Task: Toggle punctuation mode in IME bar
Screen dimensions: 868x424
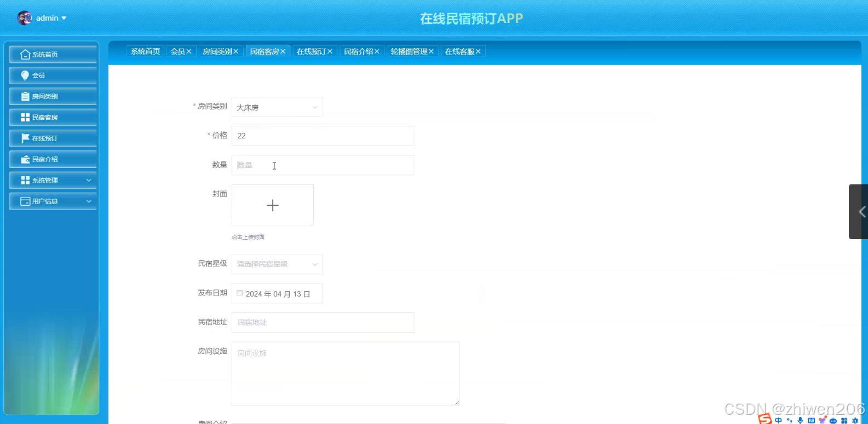Action: tap(789, 420)
